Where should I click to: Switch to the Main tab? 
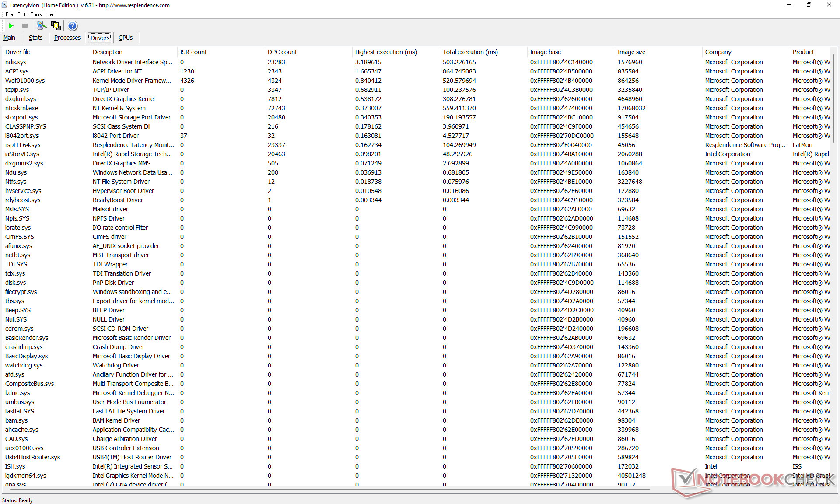9,38
